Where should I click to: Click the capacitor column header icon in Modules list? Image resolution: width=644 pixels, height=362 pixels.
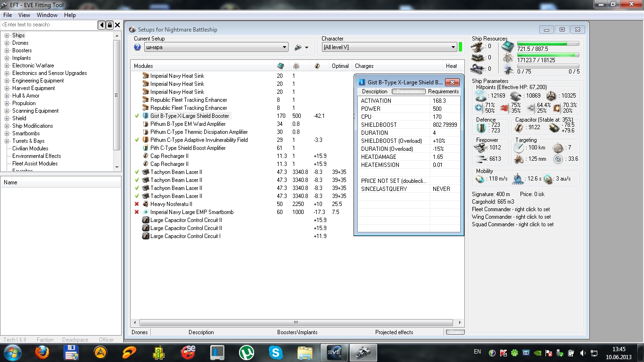pyautogui.click(x=317, y=66)
